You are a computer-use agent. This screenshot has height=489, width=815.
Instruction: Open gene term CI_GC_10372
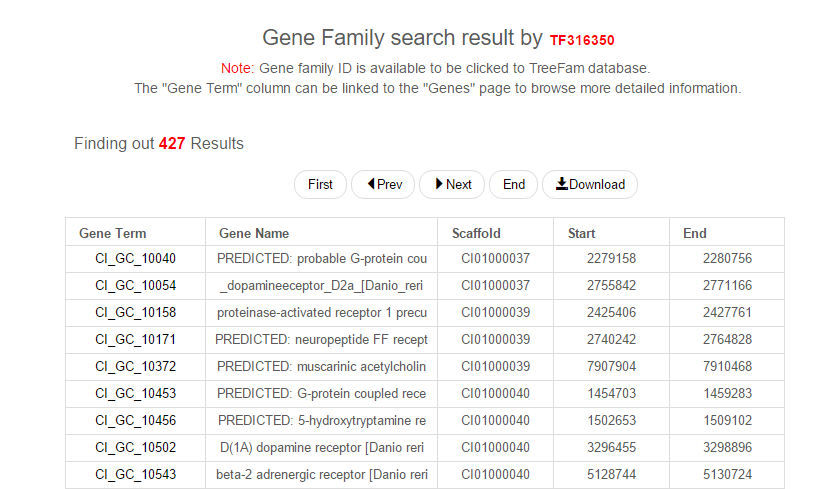(x=135, y=366)
